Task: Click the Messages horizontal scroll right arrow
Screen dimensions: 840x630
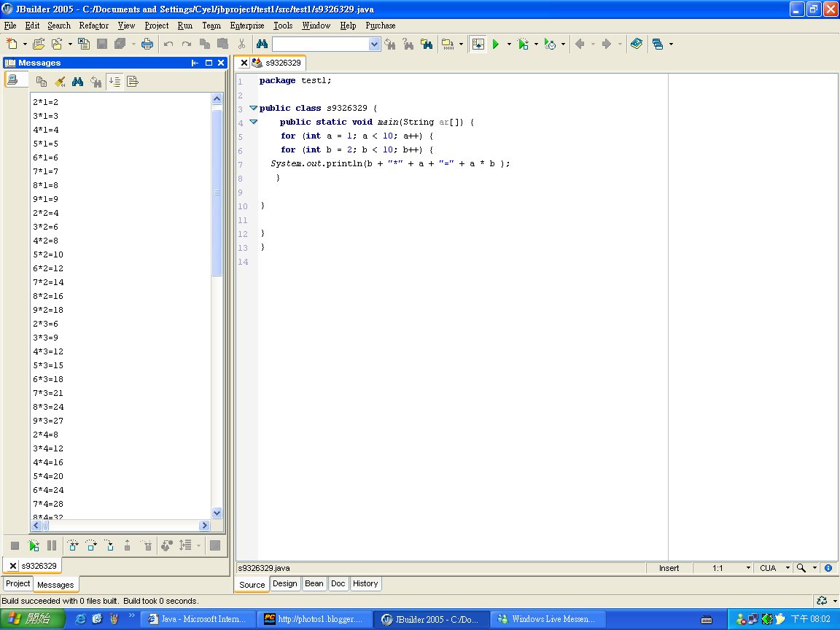Action: (x=204, y=526)
